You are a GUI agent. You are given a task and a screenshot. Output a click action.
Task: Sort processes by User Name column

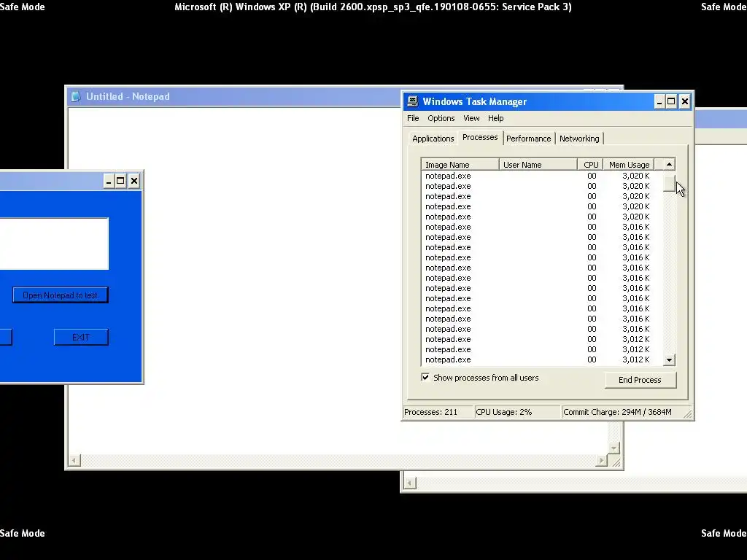[538, 165]
